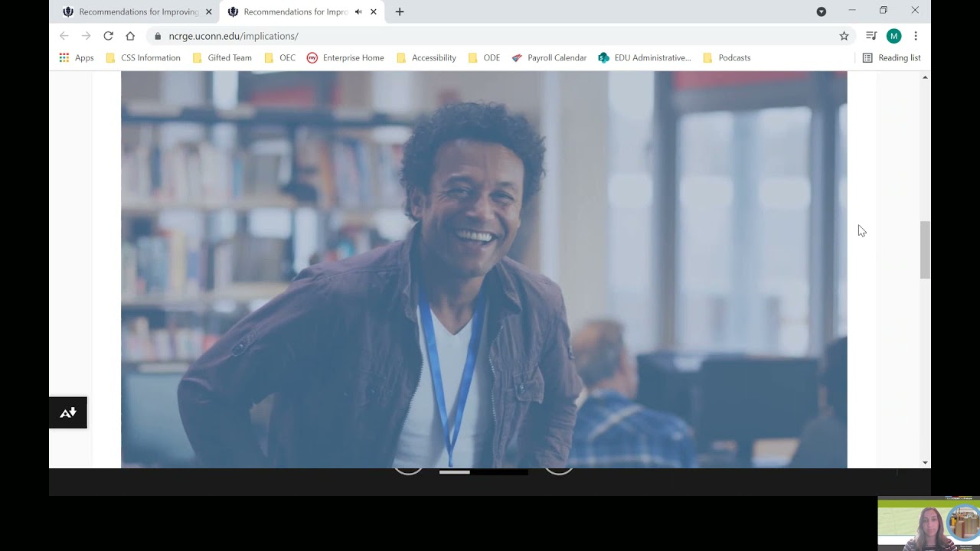Click the vertical scrollbar thumb
Viewport: 980px width, 551px height.
click(925, 249)
